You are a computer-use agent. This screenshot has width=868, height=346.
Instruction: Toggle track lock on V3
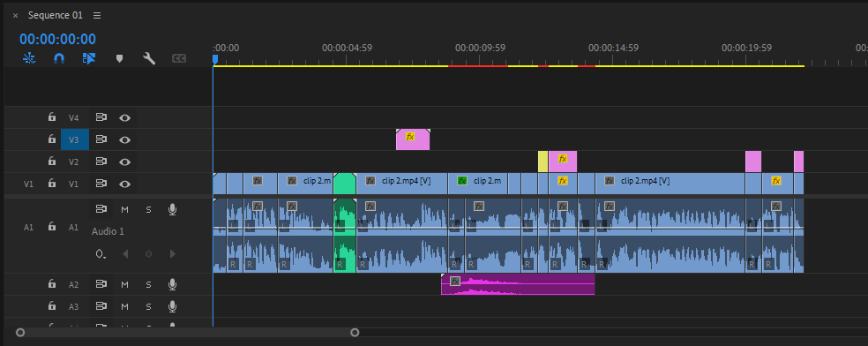(51, 139)
